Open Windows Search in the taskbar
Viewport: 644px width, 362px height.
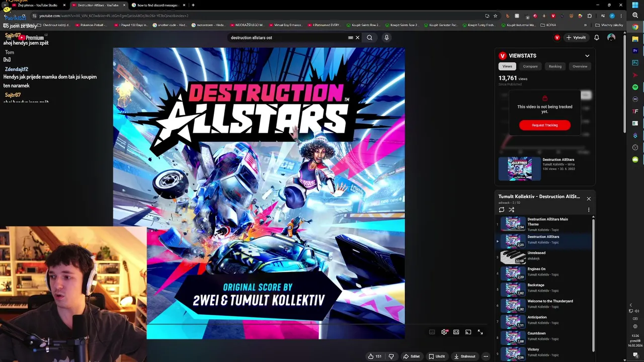click(x=635, y=16)
